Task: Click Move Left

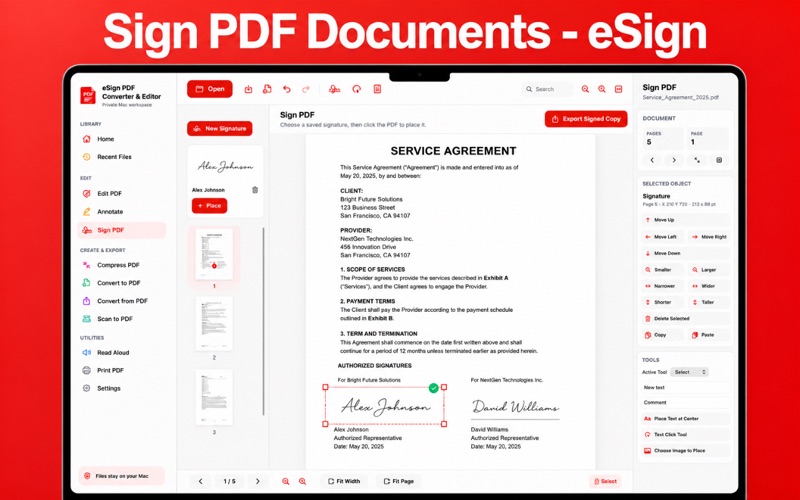Action: [x=662, y=237]
